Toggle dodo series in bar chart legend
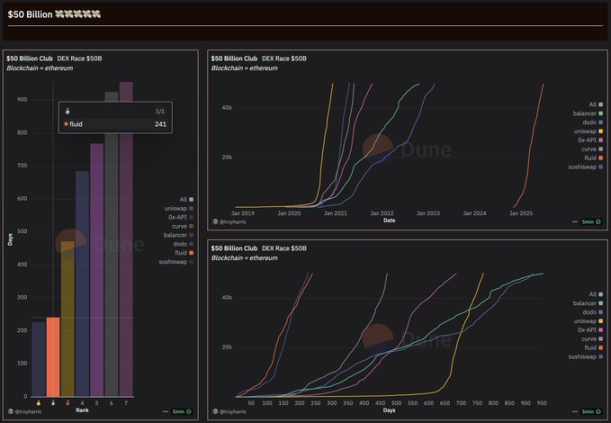This screenshot has height=423, width=611. tap(183, 244)
